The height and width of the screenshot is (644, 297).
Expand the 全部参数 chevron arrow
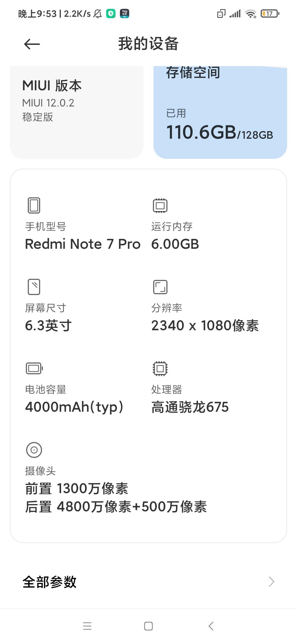pos(271,582)
